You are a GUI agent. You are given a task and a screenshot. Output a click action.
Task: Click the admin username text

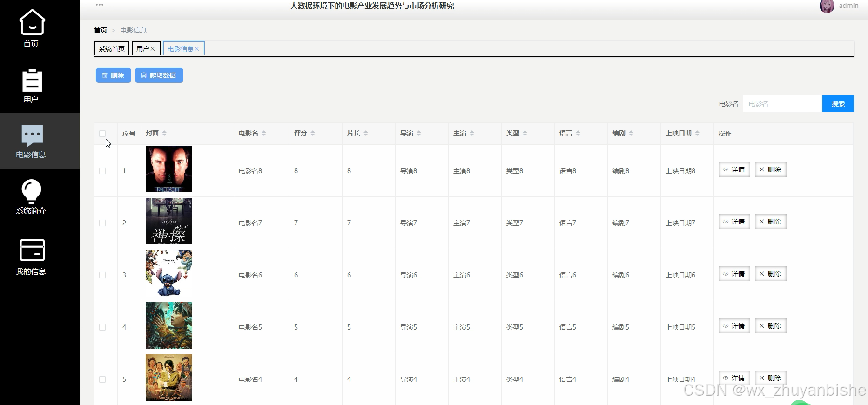coord(848,6)
